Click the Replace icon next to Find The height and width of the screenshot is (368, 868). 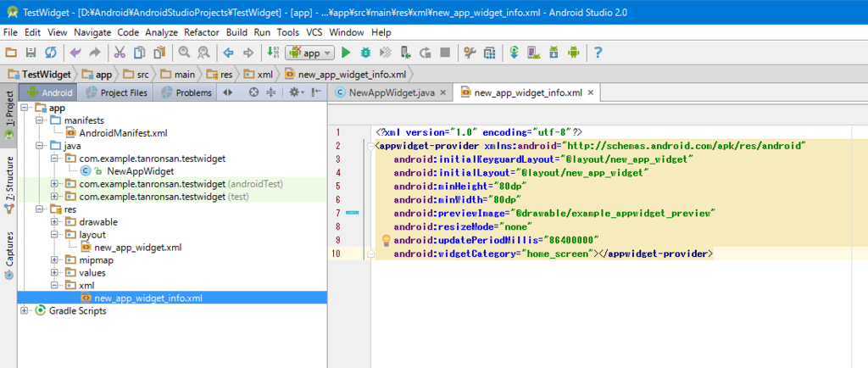tap(203, 53)
